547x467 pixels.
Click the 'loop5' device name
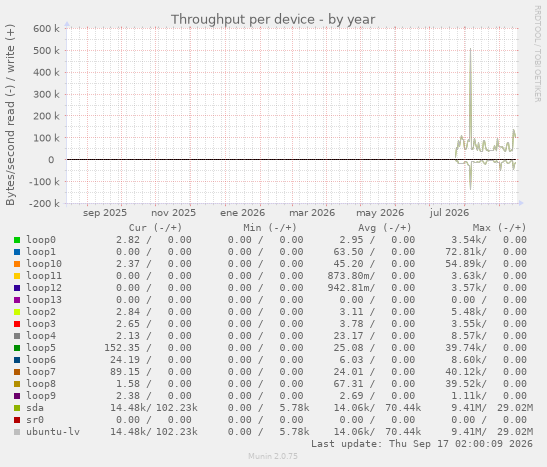point(41,348)
